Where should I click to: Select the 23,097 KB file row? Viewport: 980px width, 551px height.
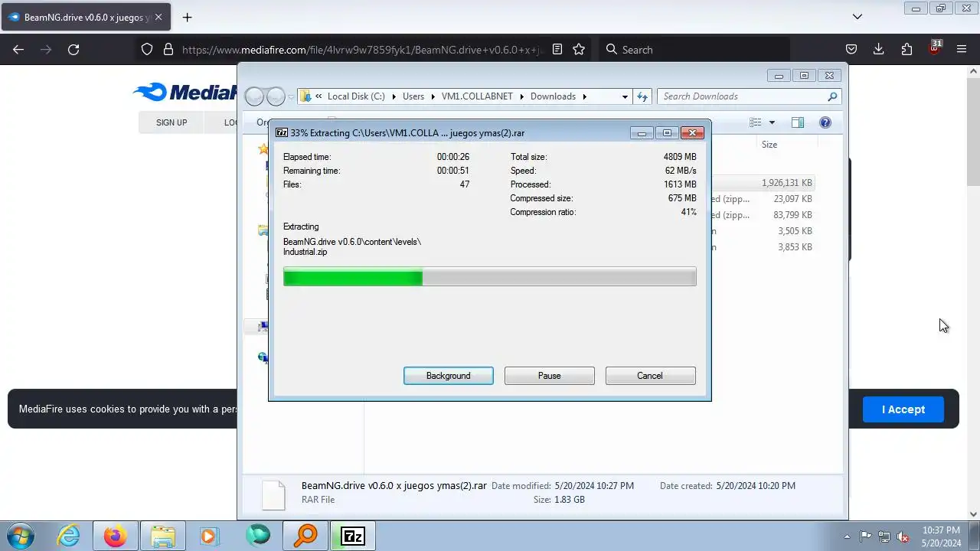(x=763, y=199)
